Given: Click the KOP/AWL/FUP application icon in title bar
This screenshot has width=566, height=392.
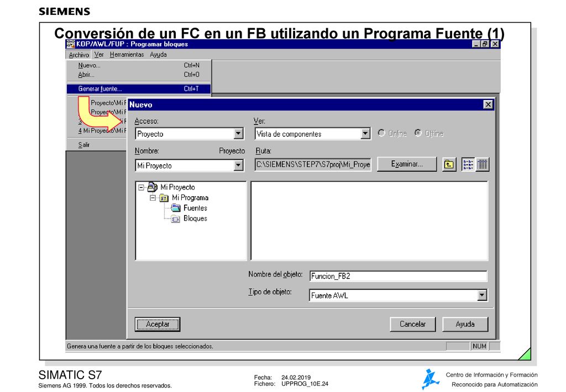Looking at the screenshot, I should pos(71,44).
